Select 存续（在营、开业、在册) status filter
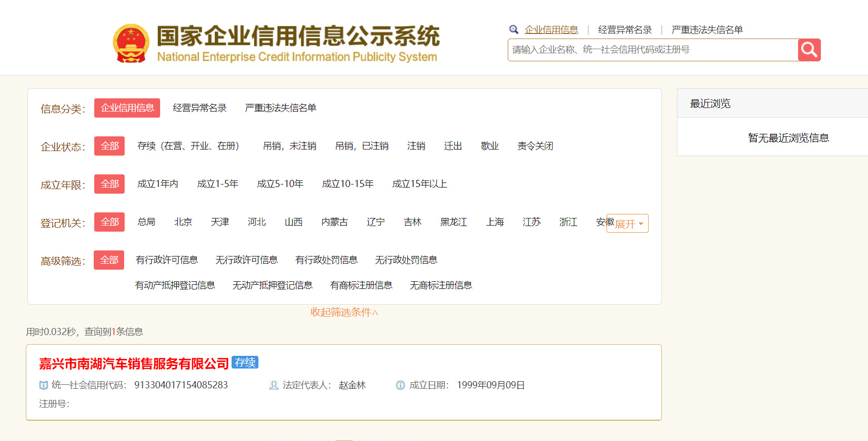The image size is (868, 441). (188, 146)
